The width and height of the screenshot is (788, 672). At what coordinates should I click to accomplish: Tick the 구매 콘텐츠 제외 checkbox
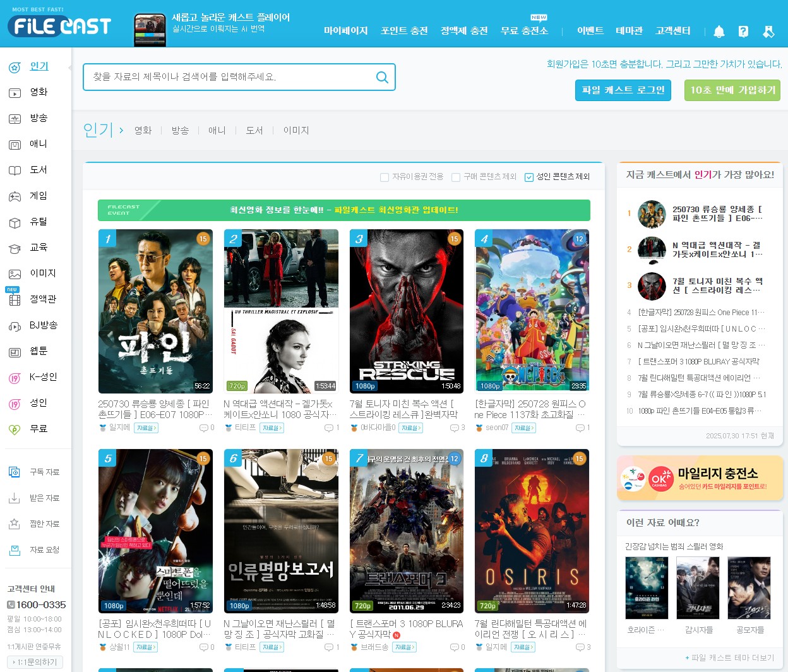click(456, 177)
